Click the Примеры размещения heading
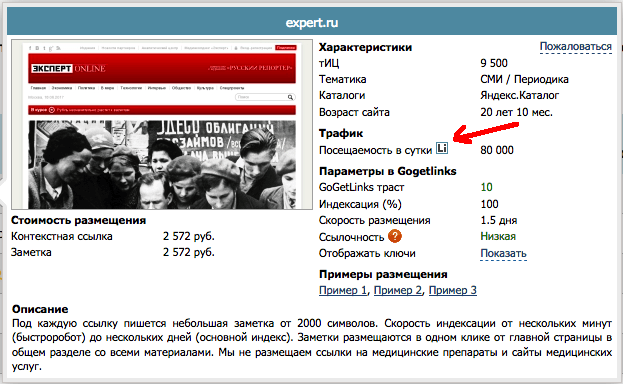623x384 pixels. coord(383,274)
